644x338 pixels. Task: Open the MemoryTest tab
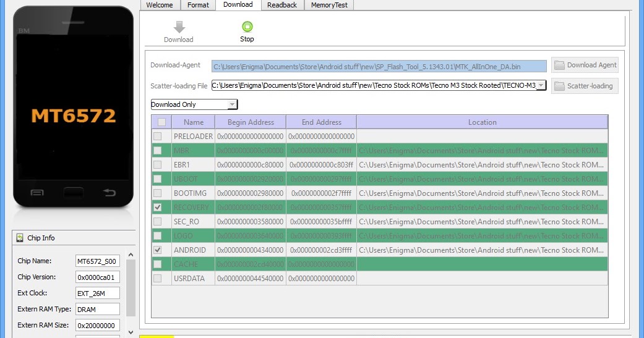[329, 5]
